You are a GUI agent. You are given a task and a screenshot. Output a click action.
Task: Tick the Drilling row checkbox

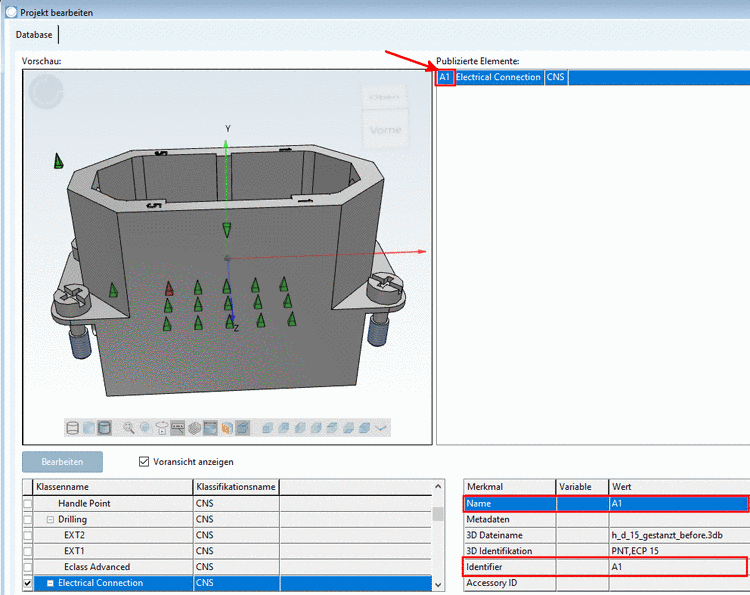click(28, 519)
